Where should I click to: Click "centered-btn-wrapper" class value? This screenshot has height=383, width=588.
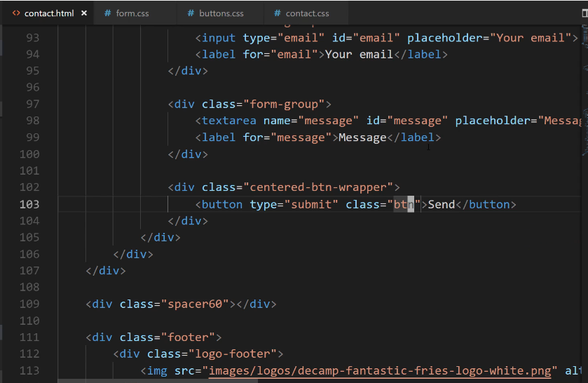click(x=318, y=187)
